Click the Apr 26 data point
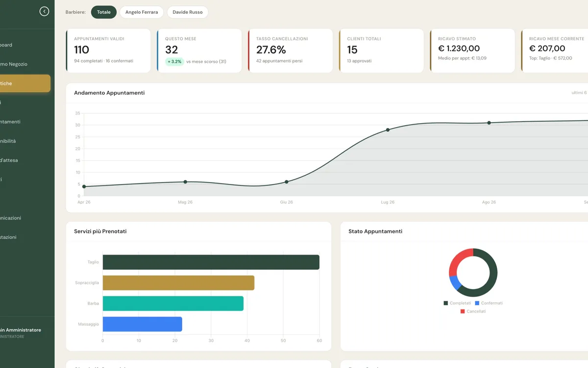The width and height of the screenshot is (588, 368). pyautogui.click(x=84, y=186)
